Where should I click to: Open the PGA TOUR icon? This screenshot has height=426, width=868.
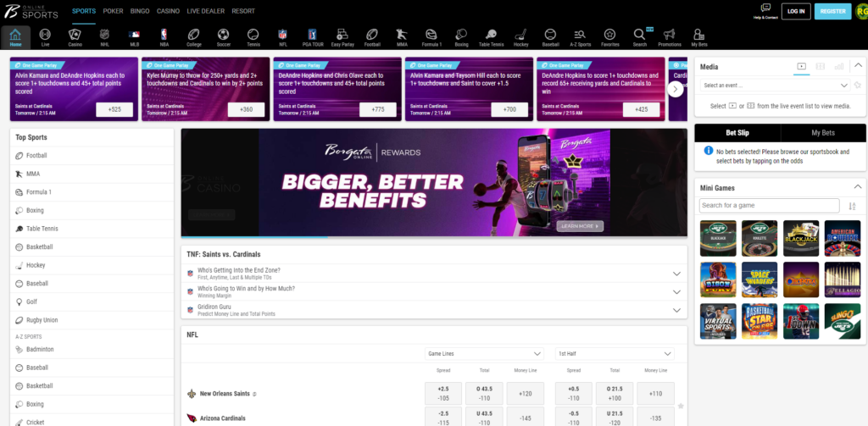pos(313,37)
